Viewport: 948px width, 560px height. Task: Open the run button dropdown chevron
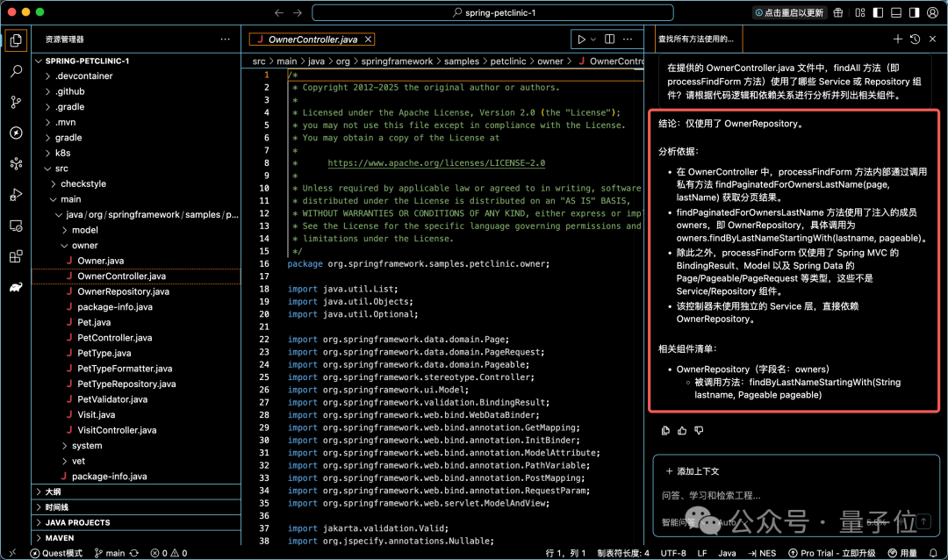(593, 39)
